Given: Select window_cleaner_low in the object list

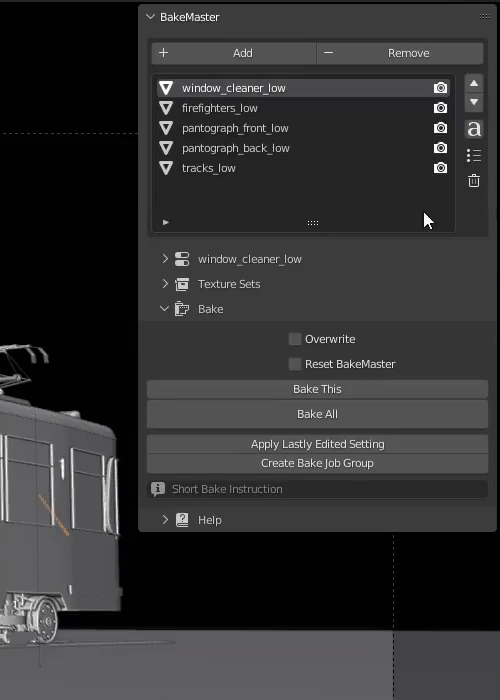Looking at the screenshot, I should tap(303, 88).
